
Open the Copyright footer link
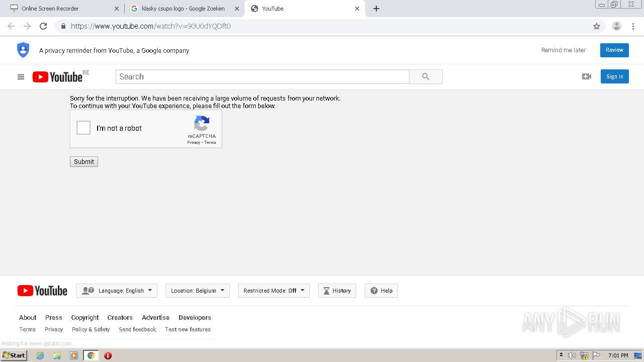pos(85,318)
